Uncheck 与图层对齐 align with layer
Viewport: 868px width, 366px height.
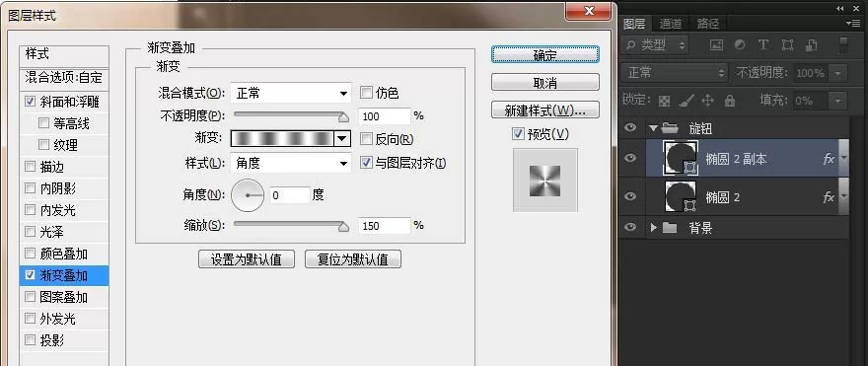(x=366, y=163)
